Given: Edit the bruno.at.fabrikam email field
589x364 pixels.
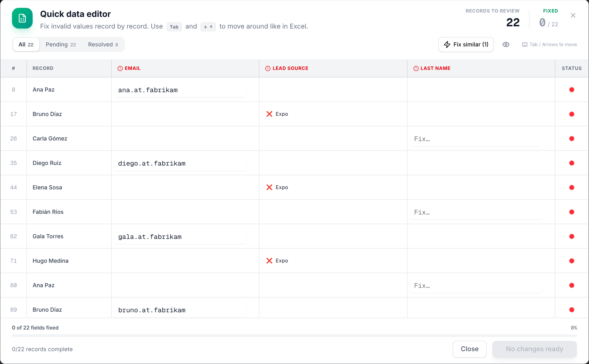Looking at the screenshot, I should tap(180, 310).
